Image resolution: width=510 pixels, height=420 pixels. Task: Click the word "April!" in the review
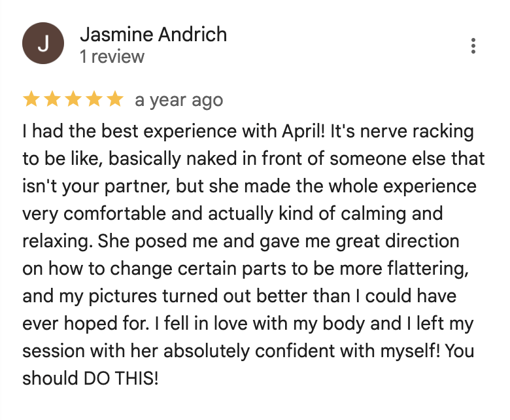tap(303, 132)
